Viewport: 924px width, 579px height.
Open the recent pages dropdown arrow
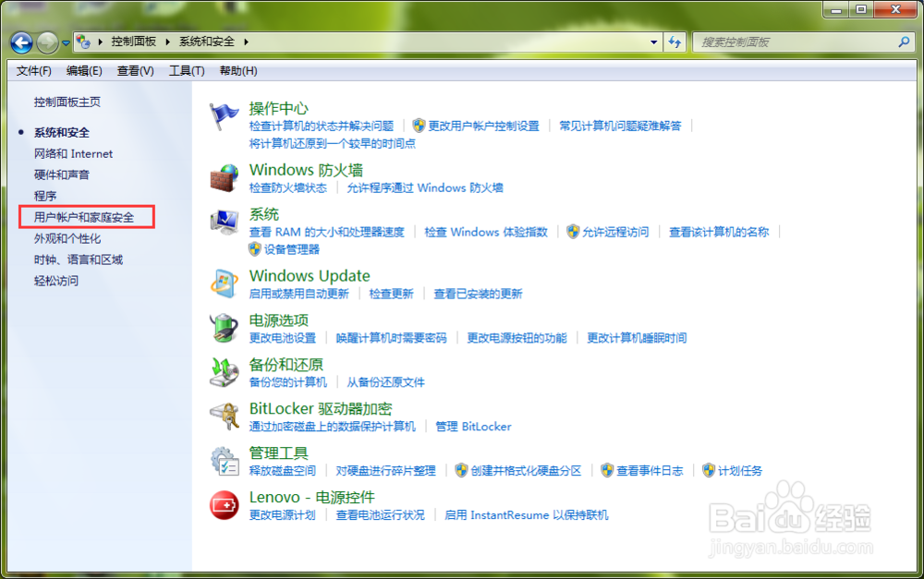point(66,43)
